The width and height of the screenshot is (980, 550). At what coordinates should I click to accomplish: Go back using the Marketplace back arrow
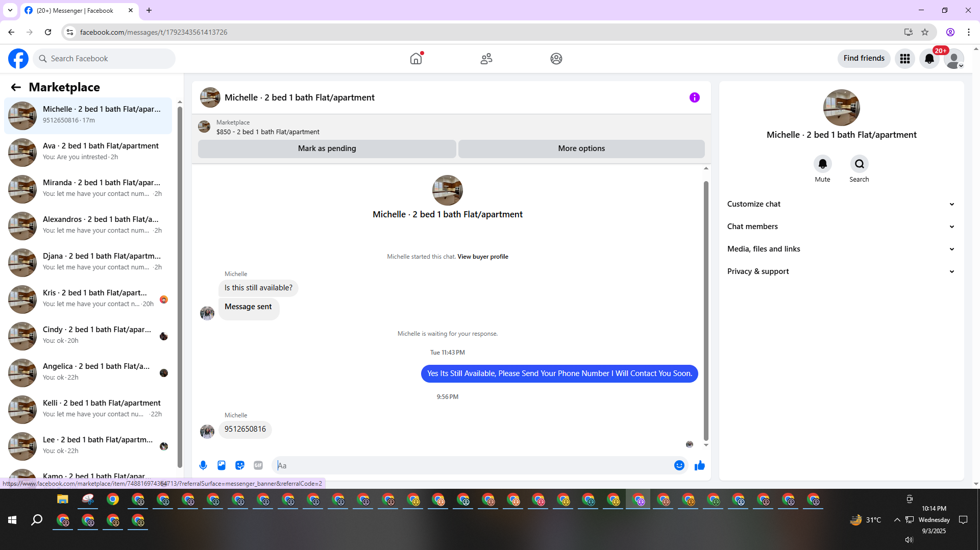point(16,87)
